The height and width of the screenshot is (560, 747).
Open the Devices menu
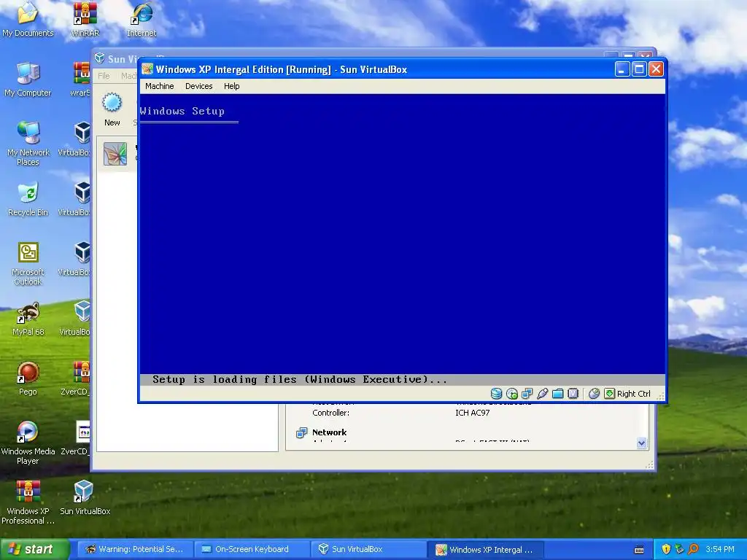[x=198, y=86]
